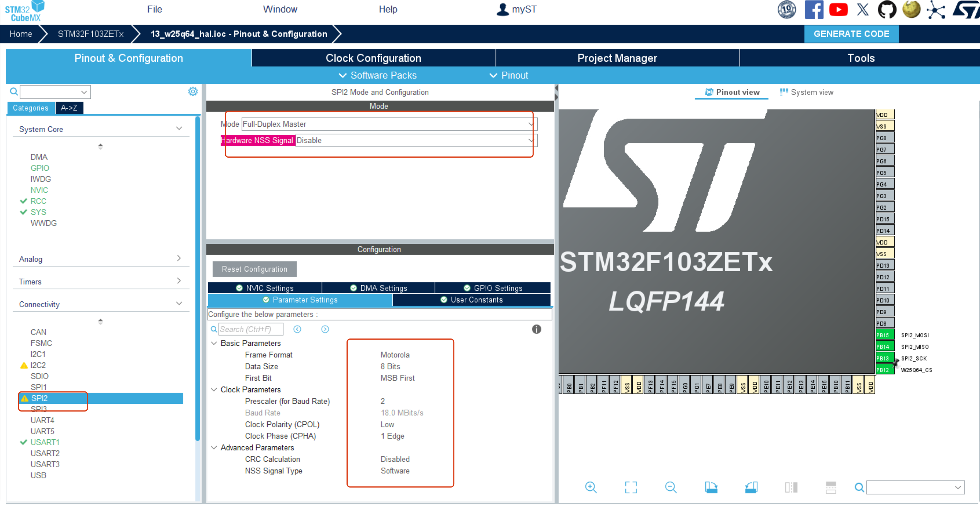Click Reset Configuration
Image resolution: width=980 pixels, height=505 pixels.
[x=254, y=269]
